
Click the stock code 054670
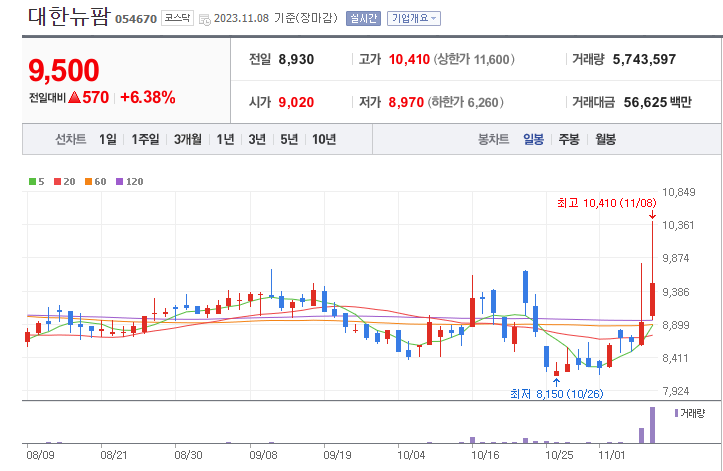pyautogui.click(x=136, y=19)
